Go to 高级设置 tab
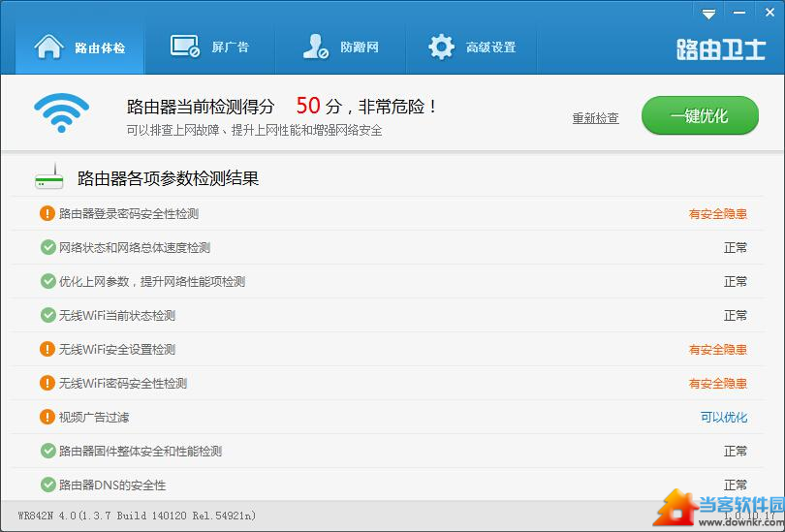Image resolution: width=785 pixels, height=532 pixels. coord(472,47)
